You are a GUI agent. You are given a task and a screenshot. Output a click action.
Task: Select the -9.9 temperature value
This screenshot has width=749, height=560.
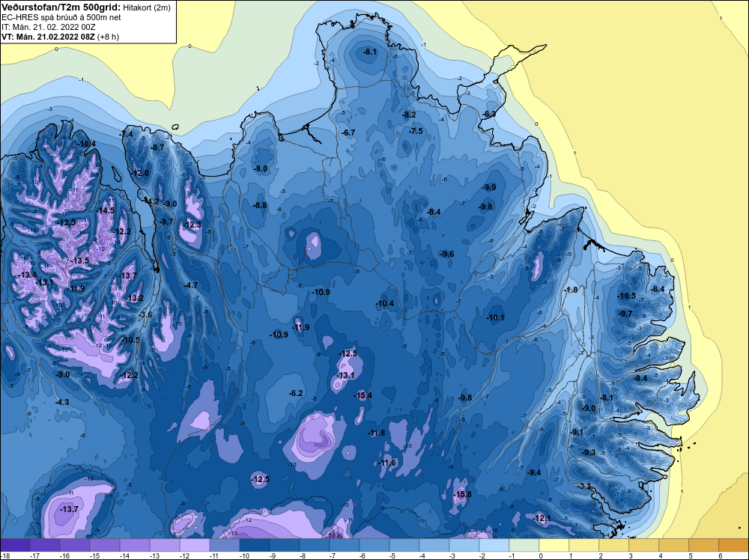489,188
